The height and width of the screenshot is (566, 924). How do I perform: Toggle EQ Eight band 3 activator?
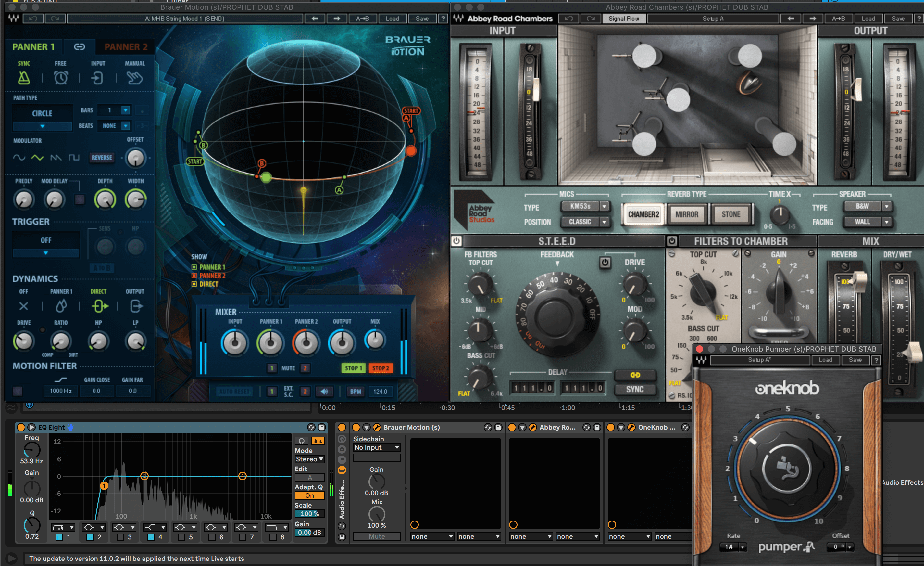pos(120,537)
